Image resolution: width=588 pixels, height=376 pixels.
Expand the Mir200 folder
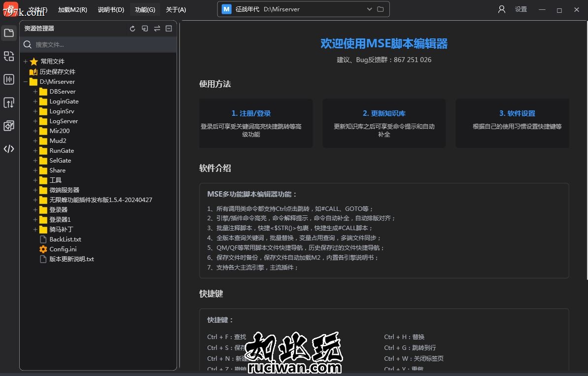point(35,131)
